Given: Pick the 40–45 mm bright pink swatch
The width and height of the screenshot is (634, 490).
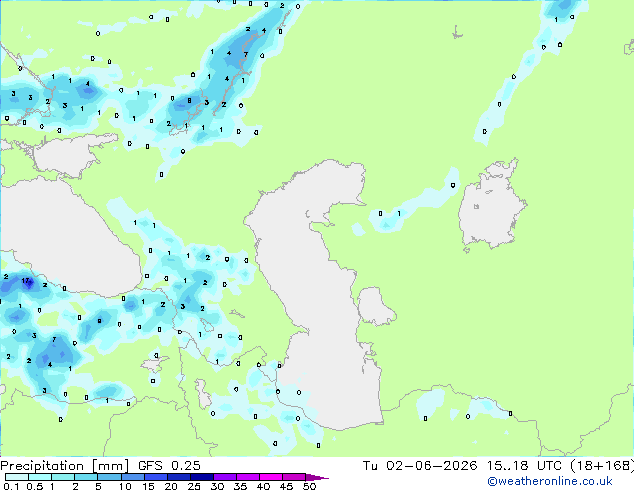Looking at the screenshot, I should (271, 477).
